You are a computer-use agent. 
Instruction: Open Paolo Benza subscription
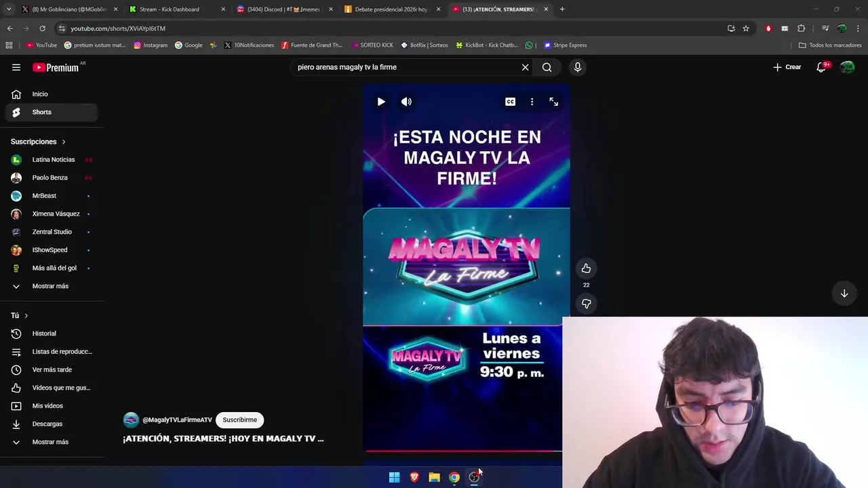[x=51, y=178]
